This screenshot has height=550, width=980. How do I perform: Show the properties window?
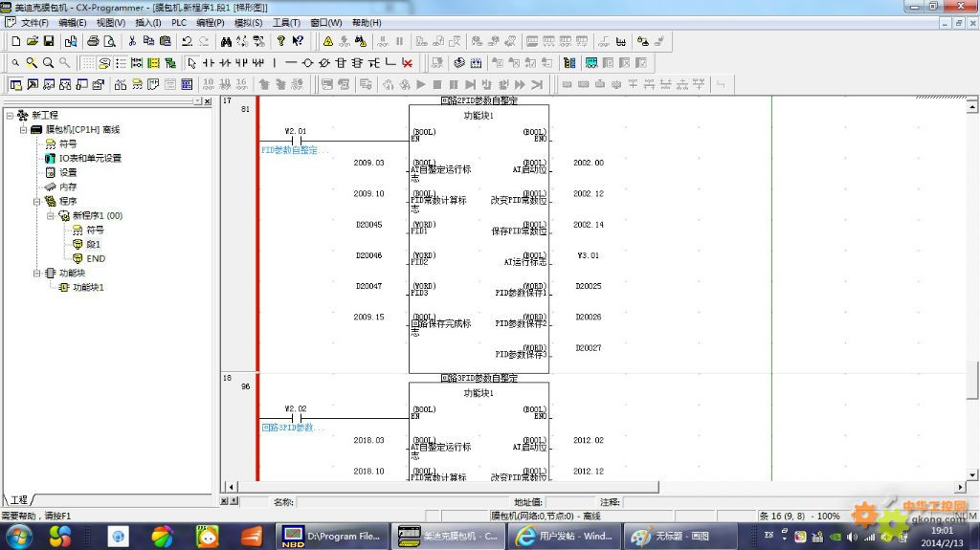point(99,84)
